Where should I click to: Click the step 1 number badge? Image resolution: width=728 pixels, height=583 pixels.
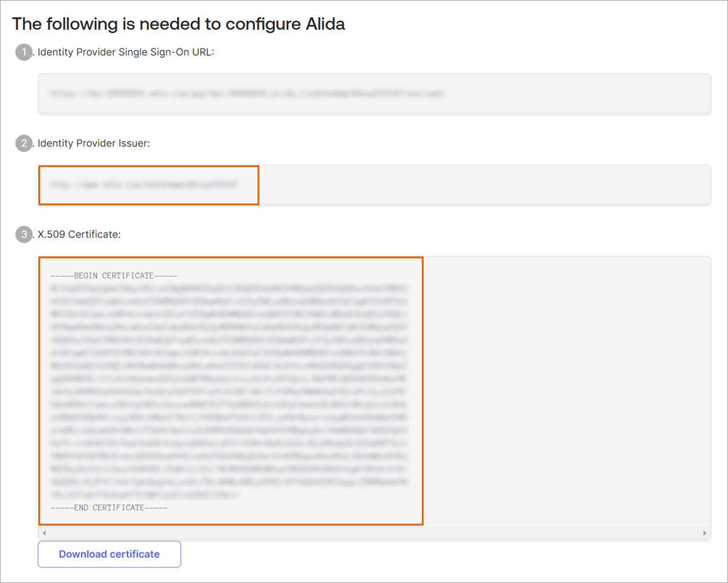point(24,53)
